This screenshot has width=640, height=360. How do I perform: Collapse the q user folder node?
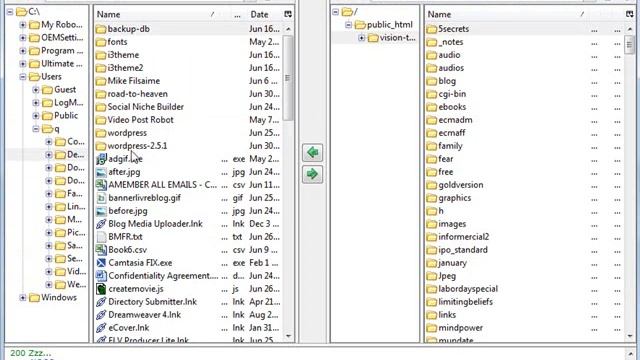pos(36,129)
